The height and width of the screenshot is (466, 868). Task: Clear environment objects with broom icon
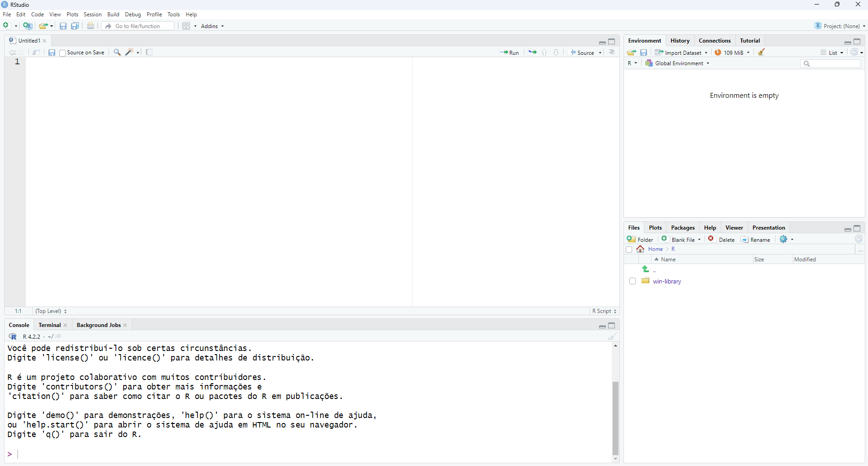click(762, 53)
